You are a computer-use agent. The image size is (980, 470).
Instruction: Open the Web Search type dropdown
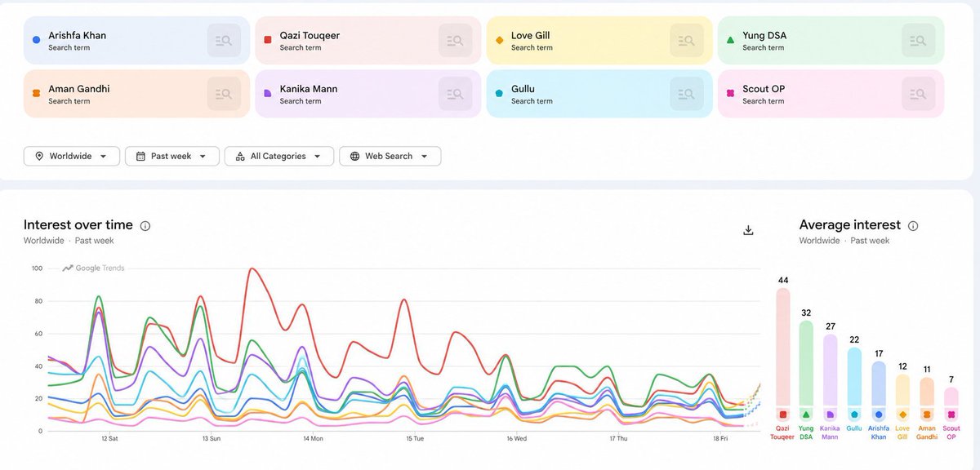point(390,156)
